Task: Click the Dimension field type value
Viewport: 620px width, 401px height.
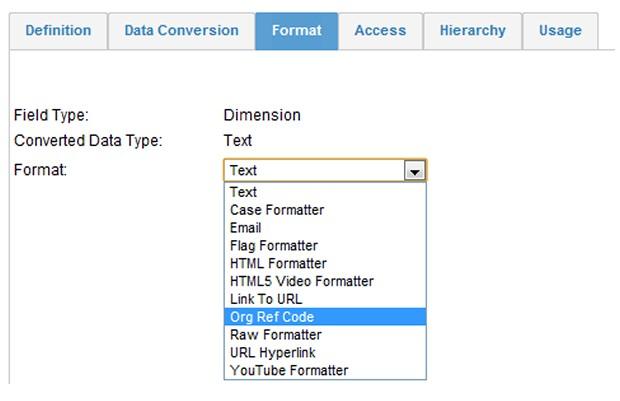Action: pyautogui.click(x=262, y=115)
